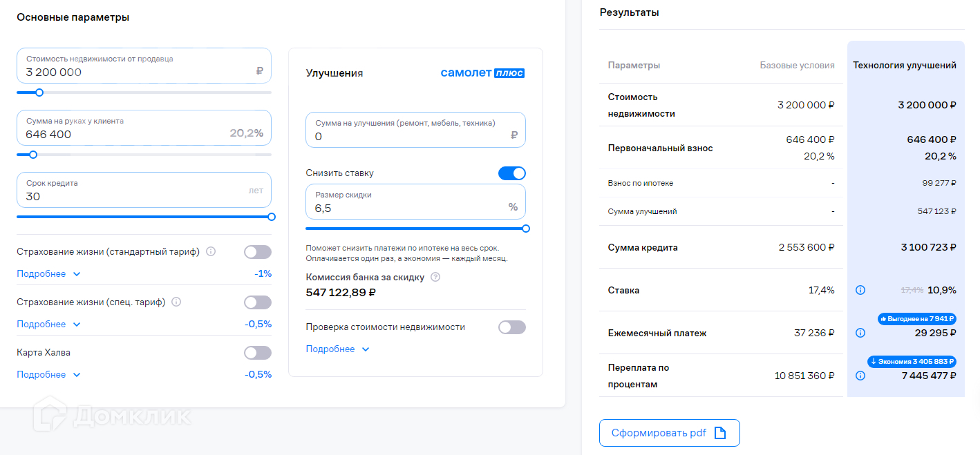
Task: Click info icon in the Ставка row
Action: [860, 290]
